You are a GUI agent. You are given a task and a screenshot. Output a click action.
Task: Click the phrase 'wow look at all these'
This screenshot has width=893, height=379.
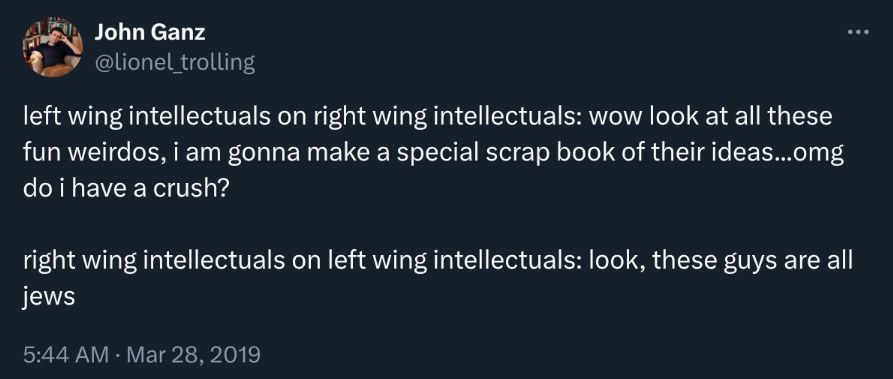(x=711, y=117)
